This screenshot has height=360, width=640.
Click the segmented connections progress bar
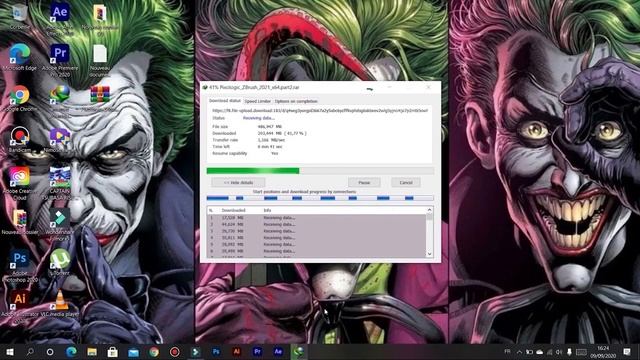point(320,198)
